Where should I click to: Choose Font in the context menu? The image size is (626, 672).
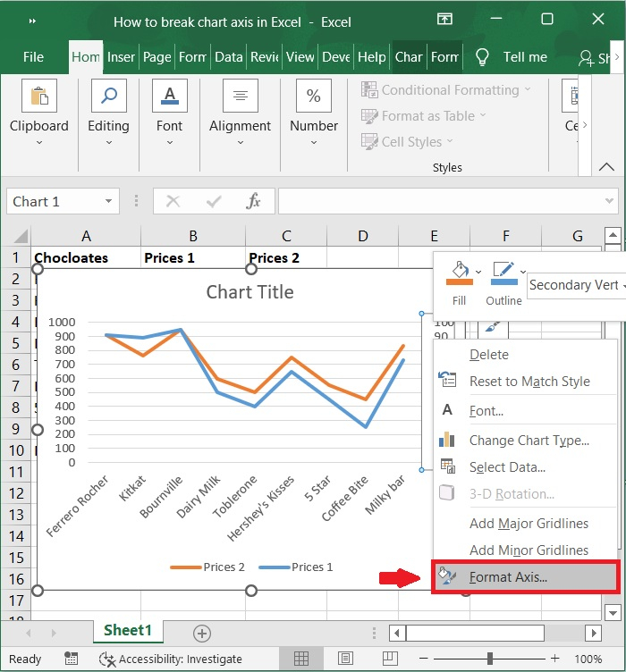(526, 411)
